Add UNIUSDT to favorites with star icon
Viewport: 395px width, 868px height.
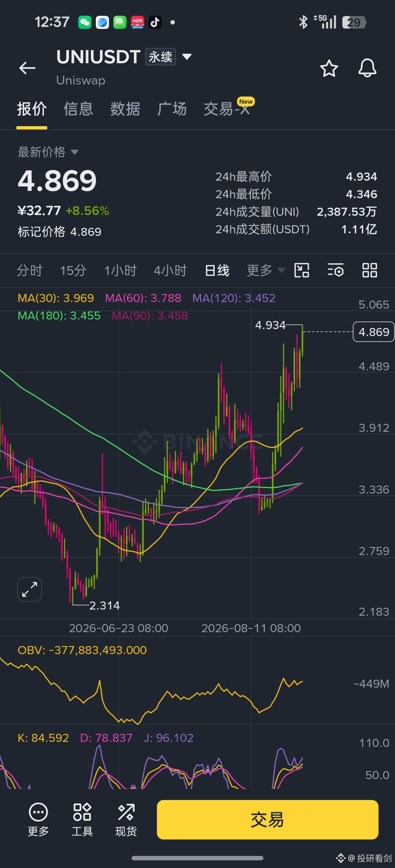[329, 68]
